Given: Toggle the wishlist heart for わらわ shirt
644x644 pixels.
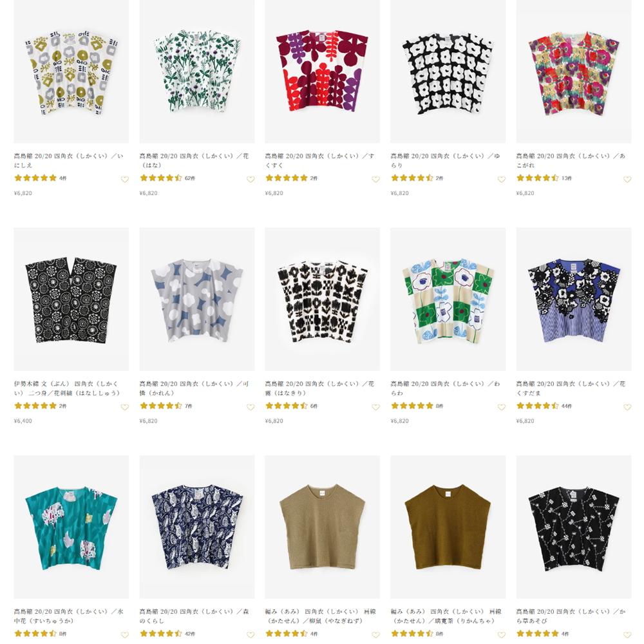Looking at the screenshot, I should 501,407.
